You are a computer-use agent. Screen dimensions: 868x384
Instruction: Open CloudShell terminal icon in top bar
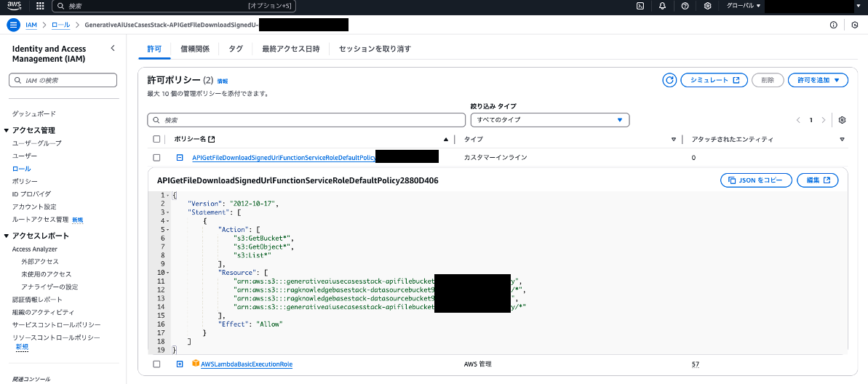[x=640, y=6]
